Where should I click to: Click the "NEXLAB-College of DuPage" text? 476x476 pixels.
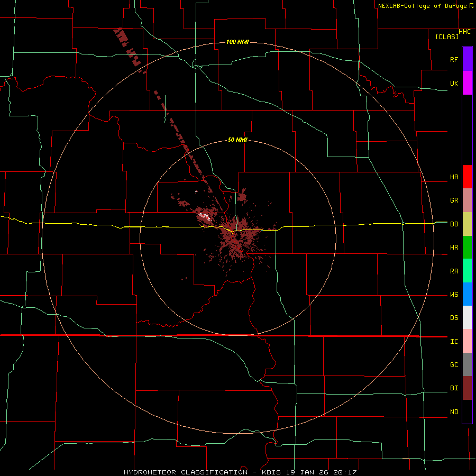[423, 6]
